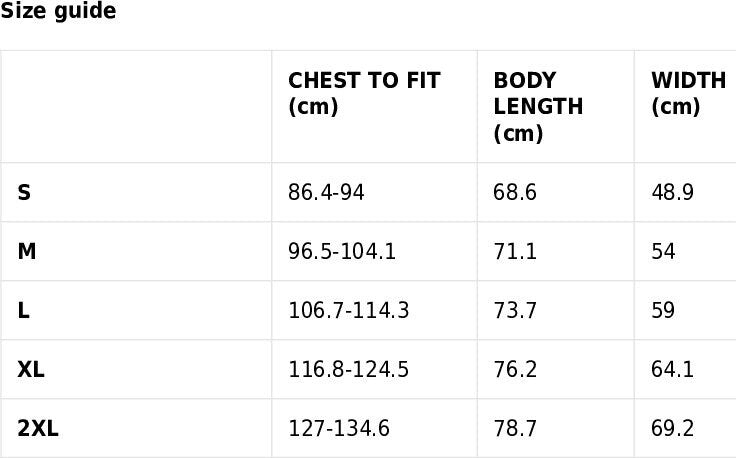Screen dimensions: 736x458
Task: Click the 48.9 width value
Action: [x=672, y=192]
